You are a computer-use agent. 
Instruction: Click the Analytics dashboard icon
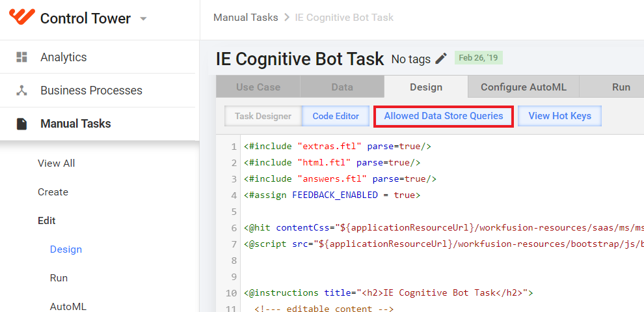(x=21, y=57)
